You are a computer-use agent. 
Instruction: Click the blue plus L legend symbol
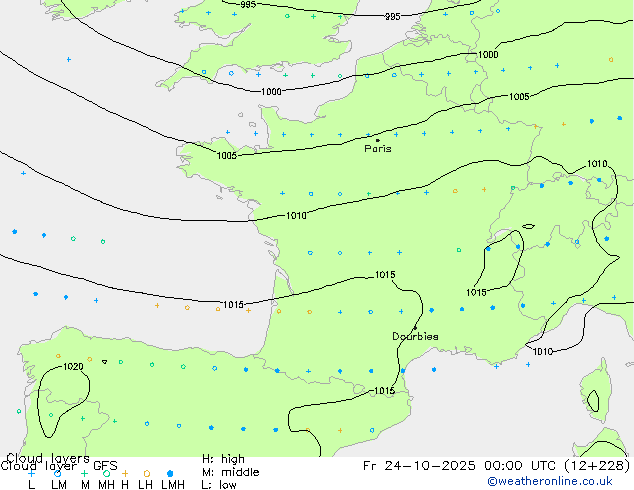point(31,473)
